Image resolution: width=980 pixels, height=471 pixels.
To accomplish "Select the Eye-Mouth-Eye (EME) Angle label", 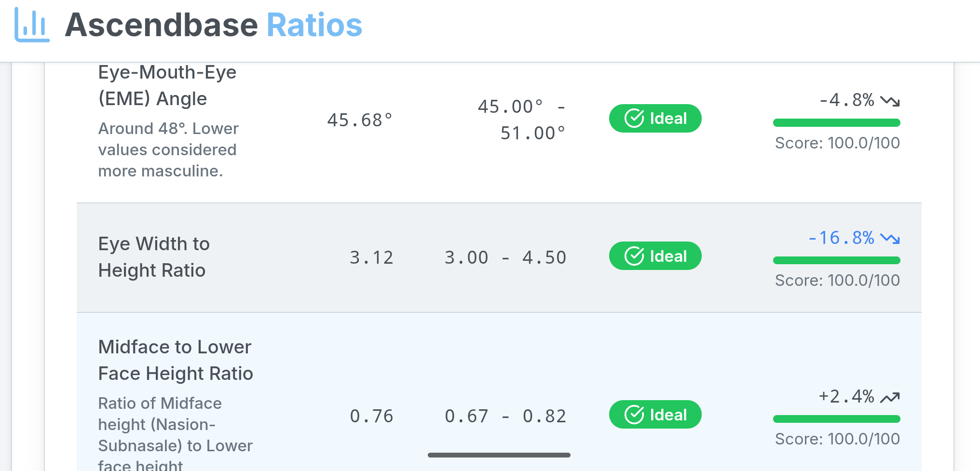I will [167, 85].
